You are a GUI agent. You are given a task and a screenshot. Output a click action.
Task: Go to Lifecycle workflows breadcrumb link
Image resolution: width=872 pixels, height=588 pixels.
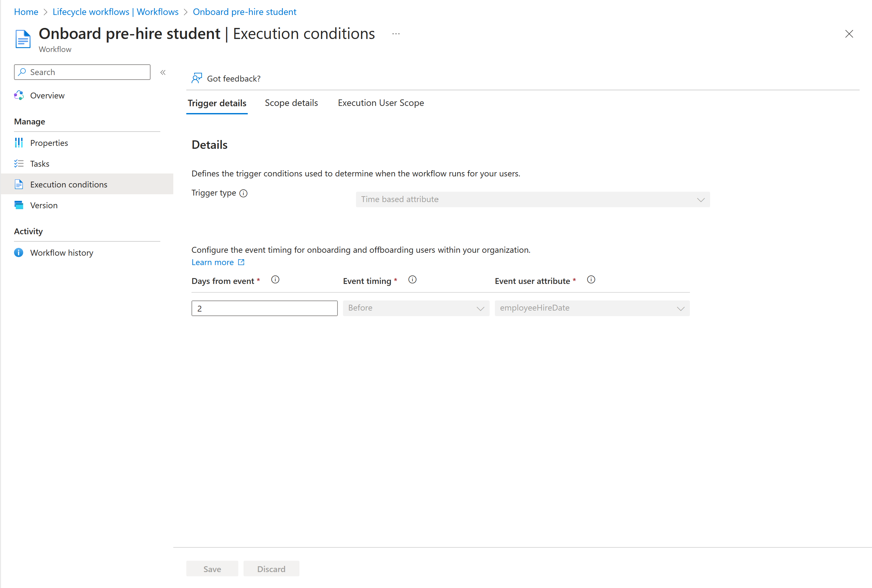click(x=115, y=12)
